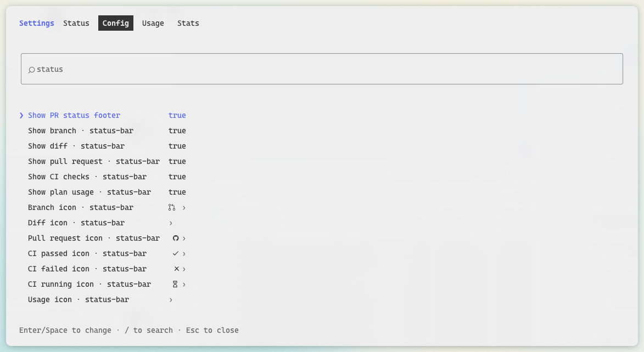Viewport: 644px width, 352px height.
Task: Click the X CI failed glyph
Action: pos(177,269)
